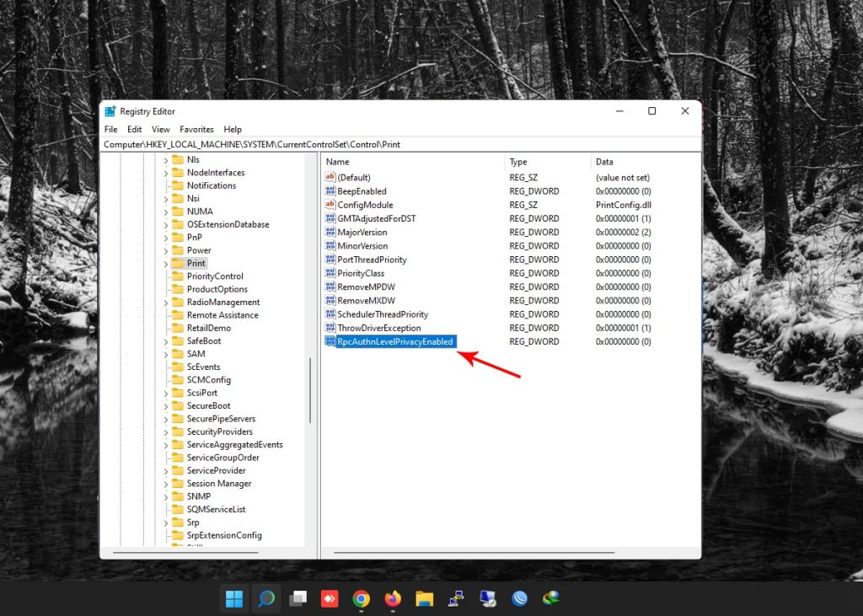The height and width of the screenshot is (616, 863).
Task: Click the BeepEnabled DWORD value icon
Action: (330, 191)
